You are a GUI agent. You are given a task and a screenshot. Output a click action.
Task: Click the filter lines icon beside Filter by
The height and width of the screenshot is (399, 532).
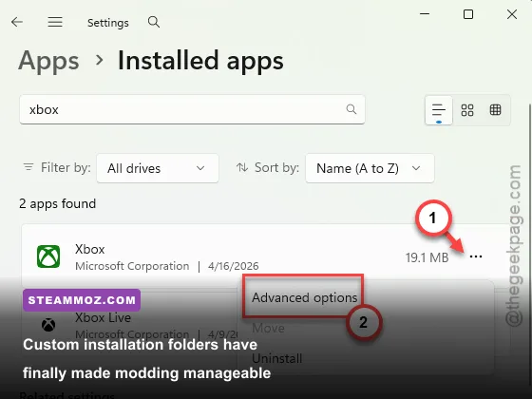[28, 167]
